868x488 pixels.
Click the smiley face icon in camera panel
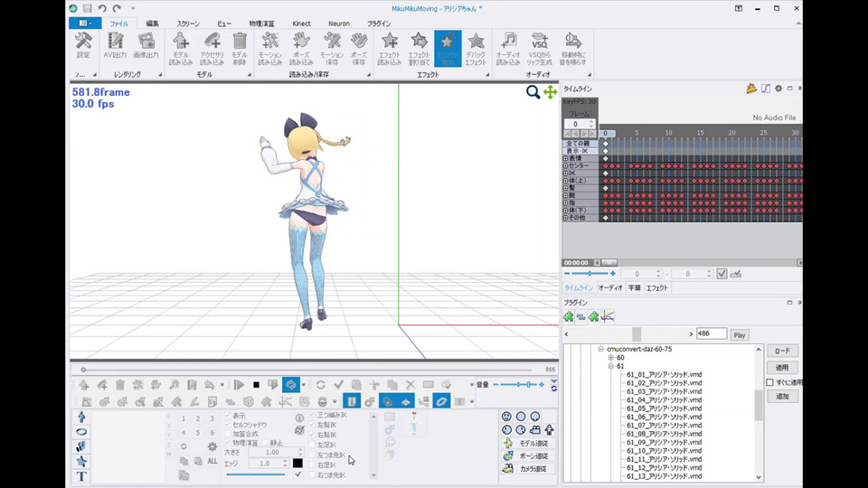[x=506, y=416]
